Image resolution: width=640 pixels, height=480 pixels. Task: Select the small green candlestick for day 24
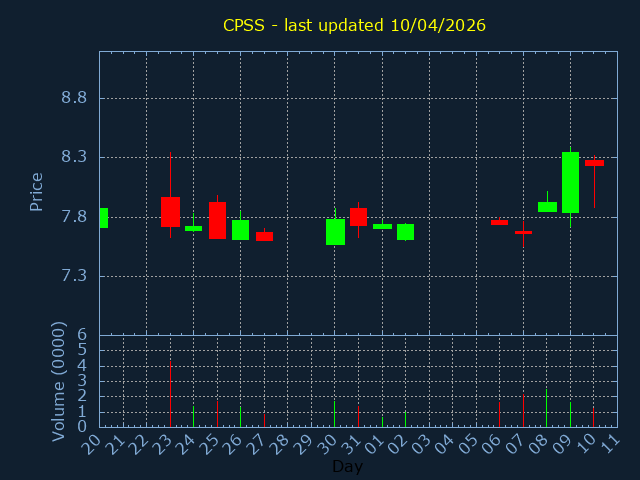click(193, 228)
